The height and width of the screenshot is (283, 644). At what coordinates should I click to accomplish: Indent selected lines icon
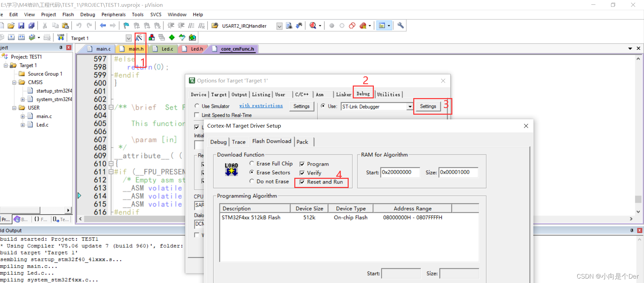pos(171,26)
